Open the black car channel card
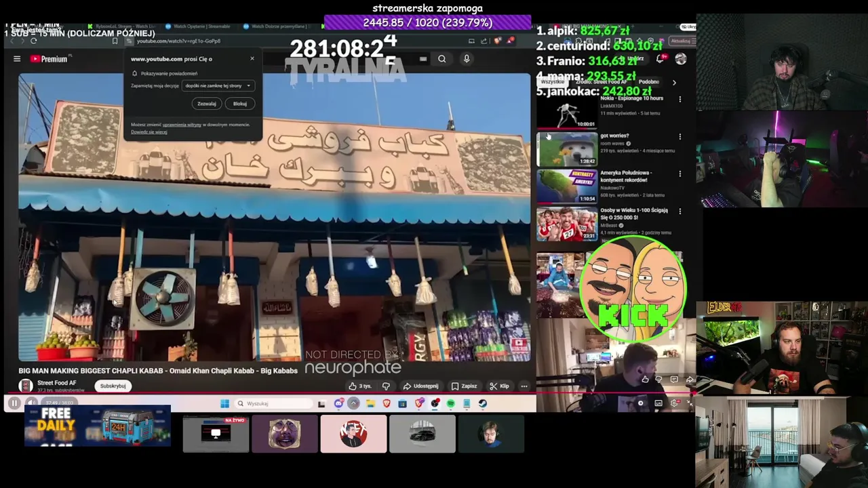The image size is (868, 488). coord(422,434)
